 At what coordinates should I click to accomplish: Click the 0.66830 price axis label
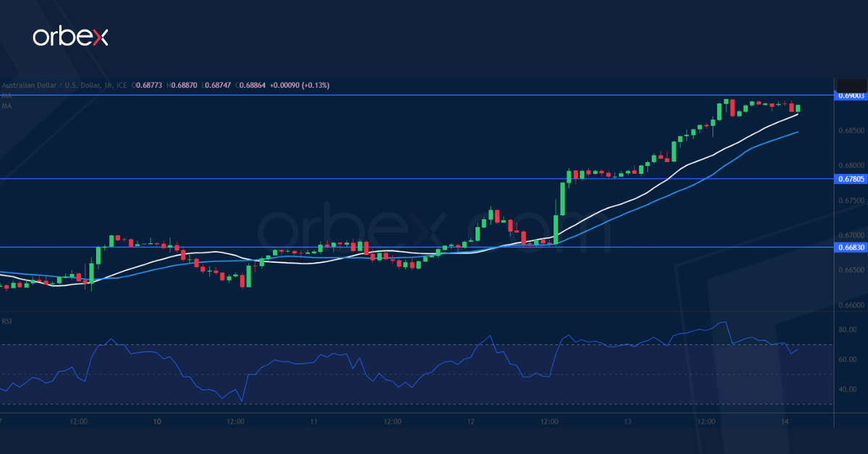click(x=851, y=246)
